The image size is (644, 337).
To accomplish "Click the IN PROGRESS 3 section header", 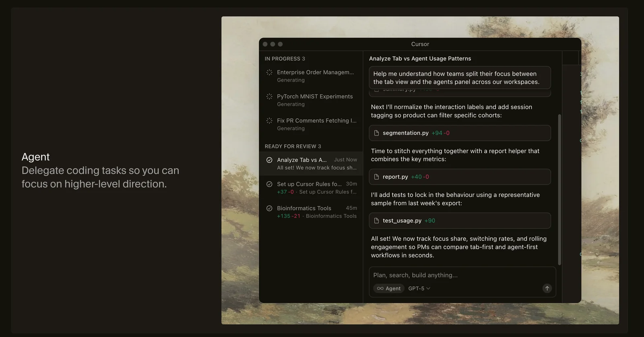I will coord(285,59).
